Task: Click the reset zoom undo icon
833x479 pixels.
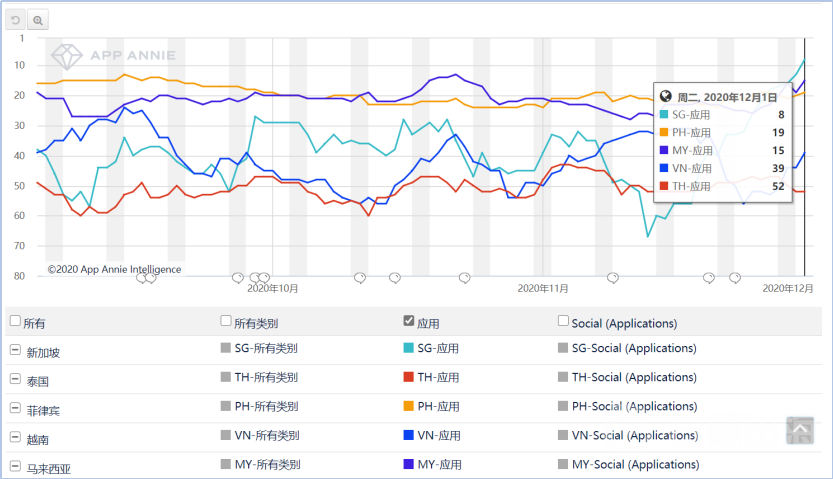Action: pyautogui.click(x=16, y=19)
